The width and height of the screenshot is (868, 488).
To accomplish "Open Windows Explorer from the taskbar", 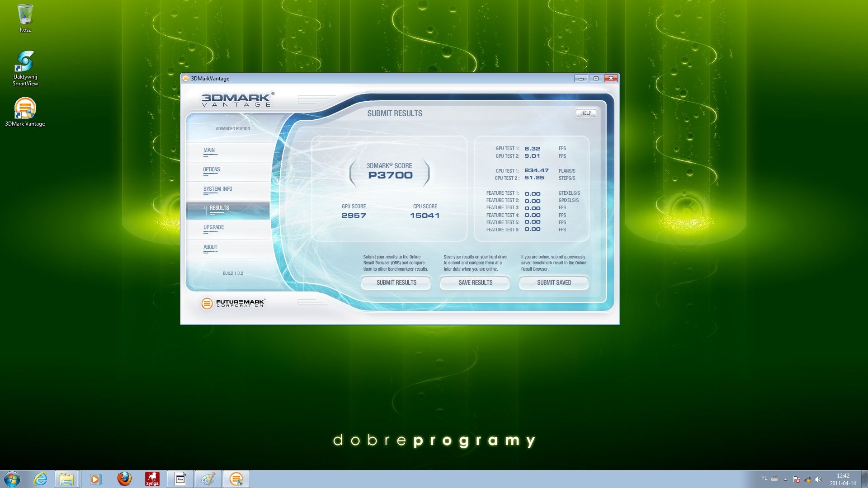I will 66,479.
